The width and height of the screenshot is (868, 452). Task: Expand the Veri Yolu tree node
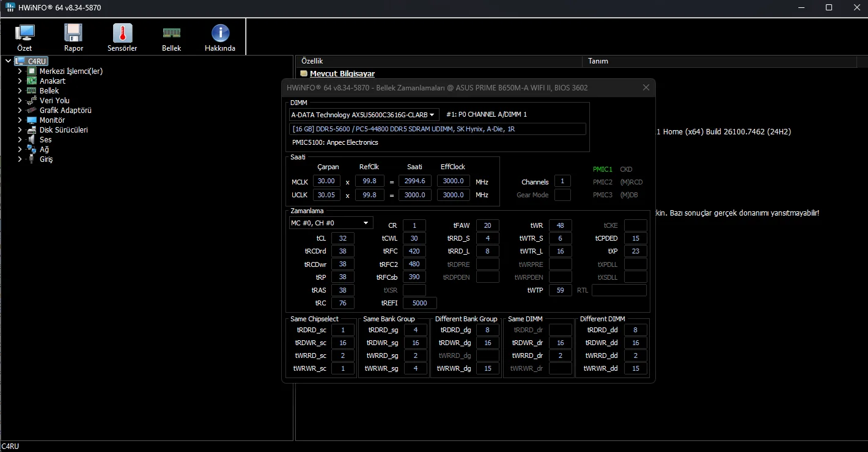click(x=20, y=100)
